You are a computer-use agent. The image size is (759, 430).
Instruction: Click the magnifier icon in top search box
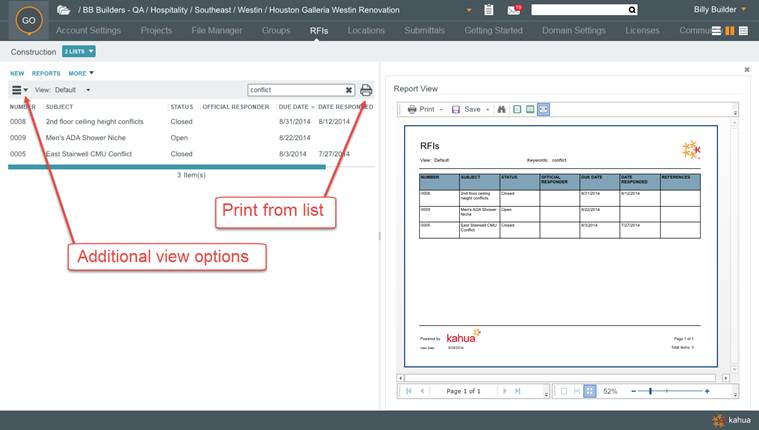(x=632, y=10)
